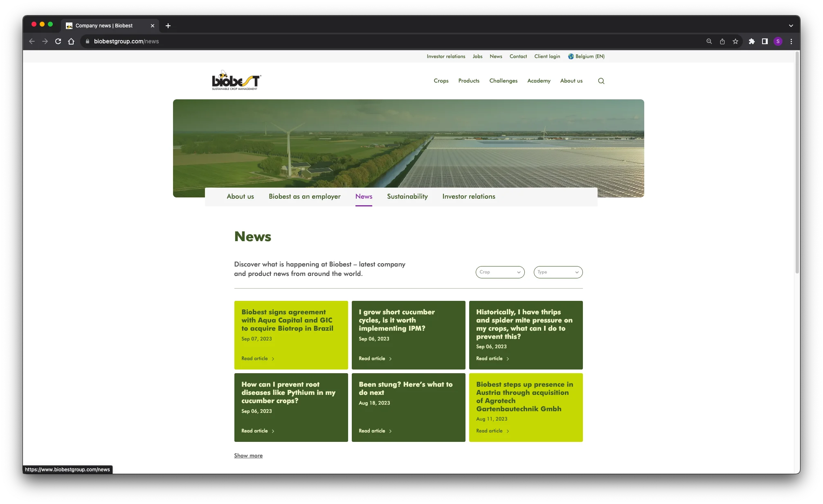Screen dimensions: 823x504
Task: Click the Biobest logo
Action: (236, 81)
